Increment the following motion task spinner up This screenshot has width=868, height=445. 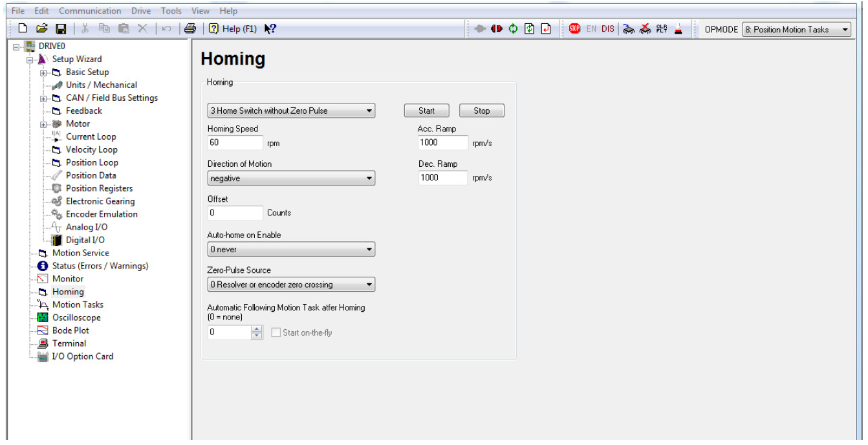coord(257,329)
